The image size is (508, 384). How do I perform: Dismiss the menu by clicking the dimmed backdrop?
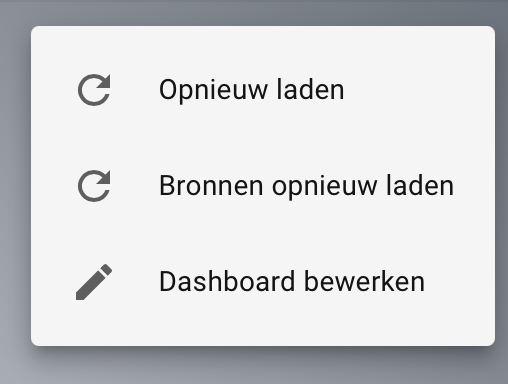click(253, 367)
